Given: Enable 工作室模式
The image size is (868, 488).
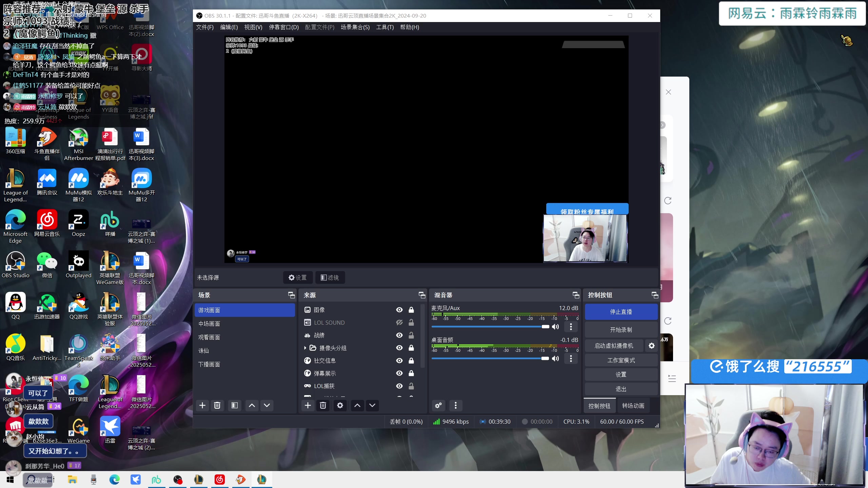Looking at the screenshot, I should (x=621, y=360).
